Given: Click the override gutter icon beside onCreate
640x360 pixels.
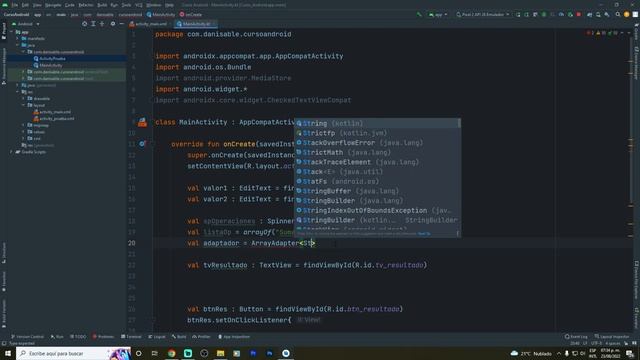Looking at the screenshot, I should point(142,144).
